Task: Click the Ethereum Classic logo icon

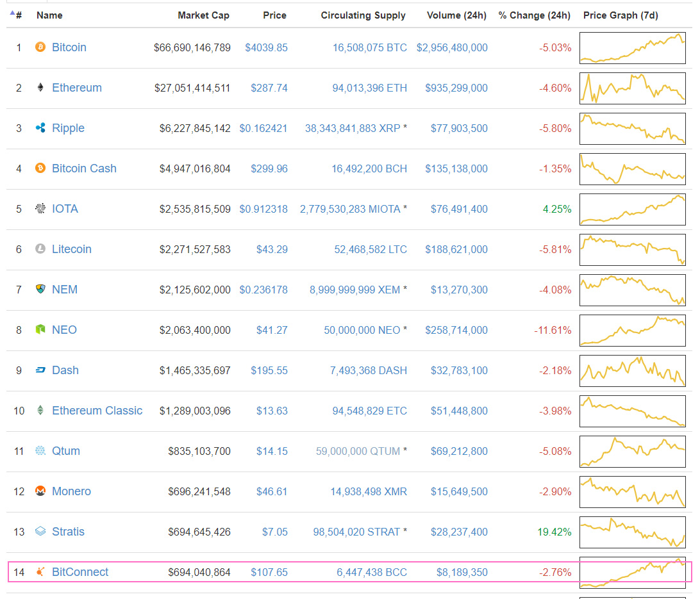Action: [x=40, y=411]
